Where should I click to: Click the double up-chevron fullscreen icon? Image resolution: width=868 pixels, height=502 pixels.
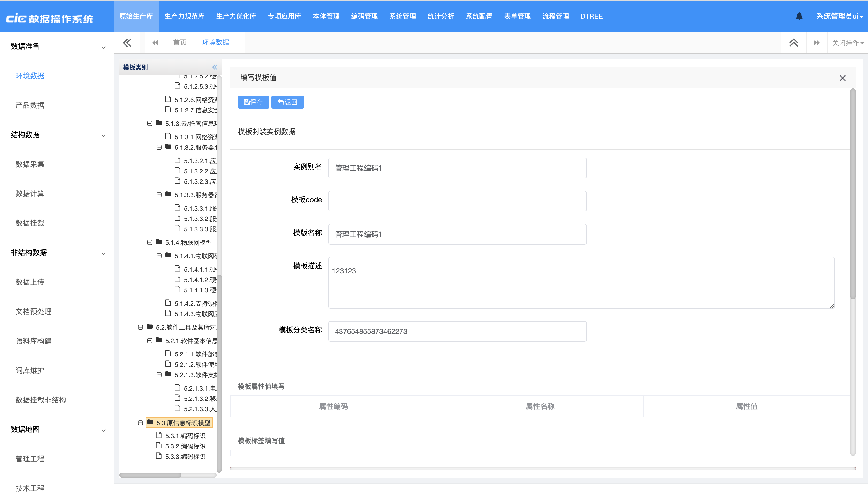[x=794, y=43]
